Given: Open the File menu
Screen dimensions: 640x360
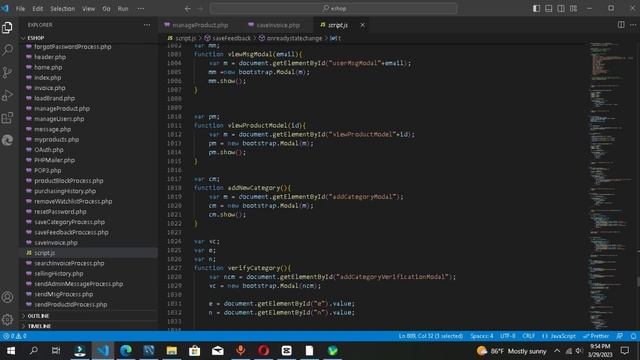Looking at the screenshot, I should (20, 9).
